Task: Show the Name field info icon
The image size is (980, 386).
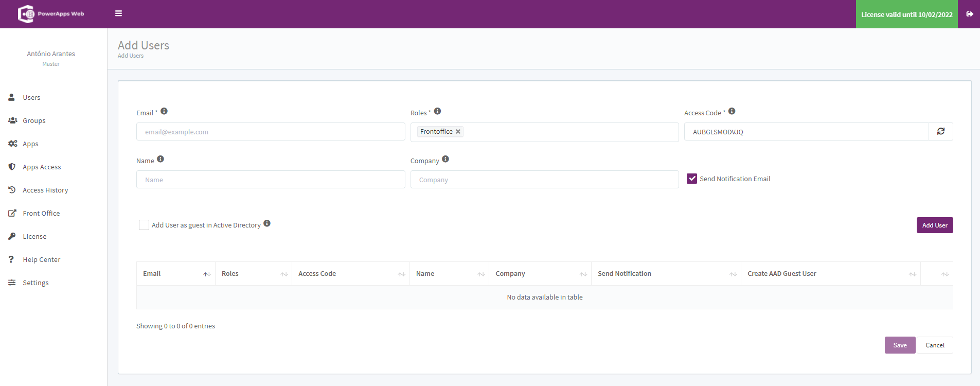Action: pyautogui.click(x=161, y=159)
